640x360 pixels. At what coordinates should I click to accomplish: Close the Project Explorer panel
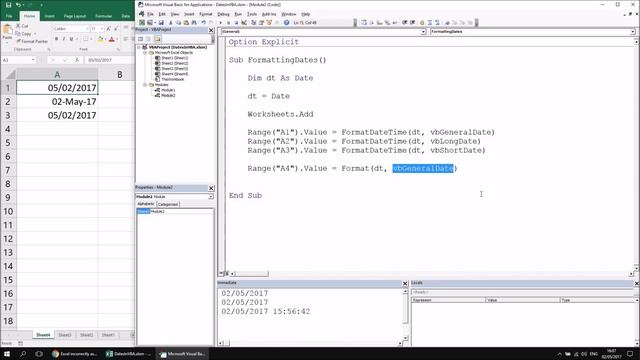[x=211, y=30]
